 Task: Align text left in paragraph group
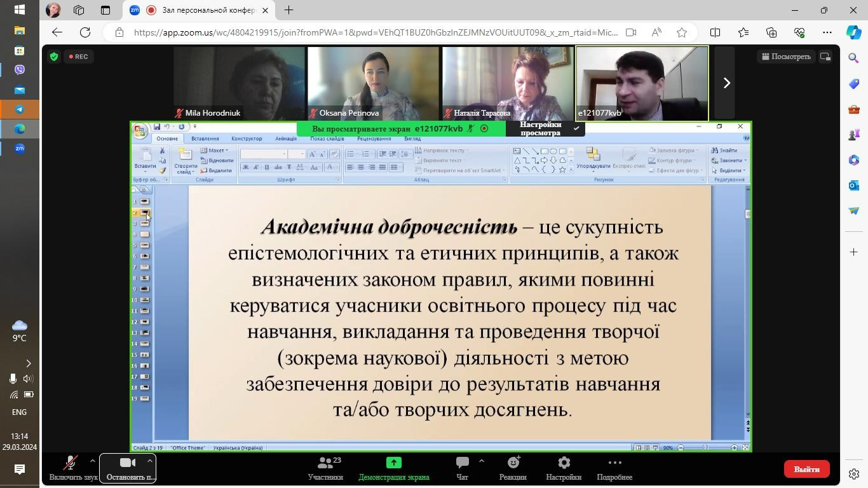pyautogui.click(x=350, y=167)
